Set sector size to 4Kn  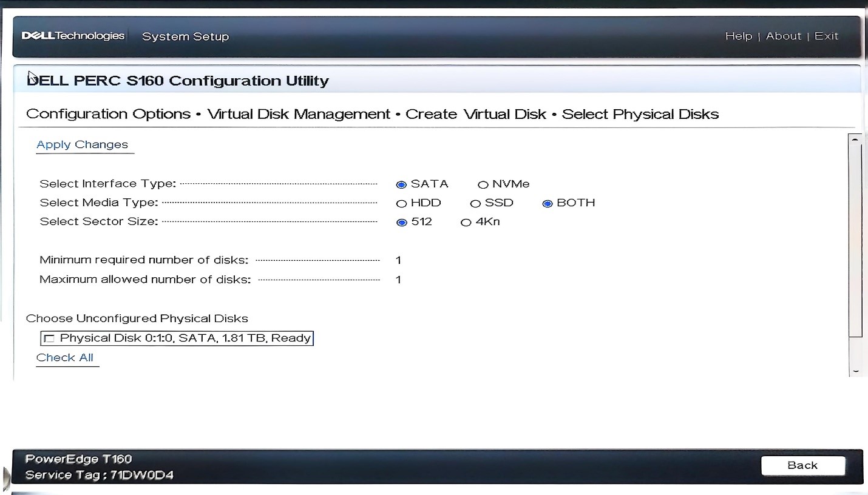466,222
